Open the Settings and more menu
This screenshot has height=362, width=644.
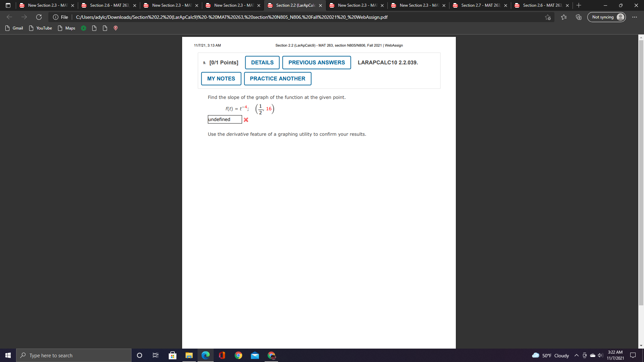pyautogui.click(x=635, y=17)
